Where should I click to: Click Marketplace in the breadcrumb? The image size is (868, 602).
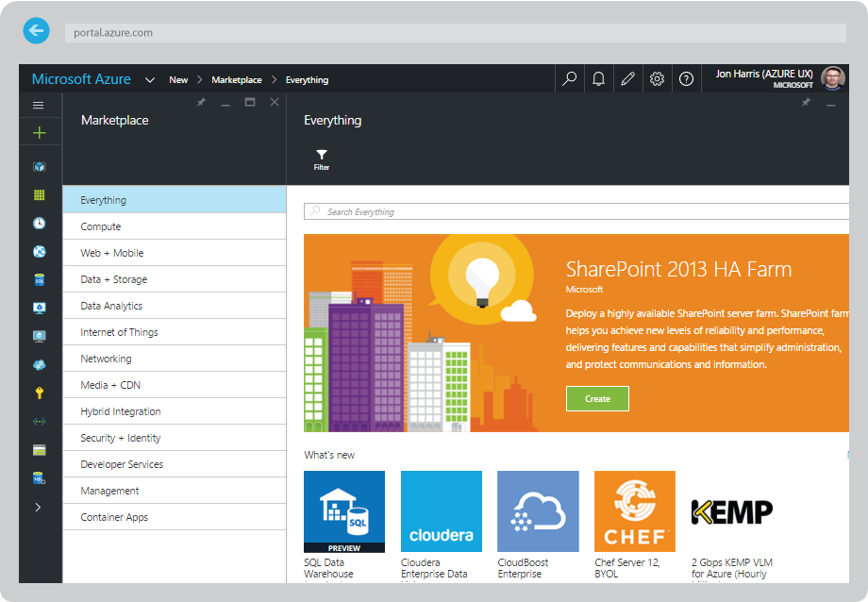(x=236, y=80)
